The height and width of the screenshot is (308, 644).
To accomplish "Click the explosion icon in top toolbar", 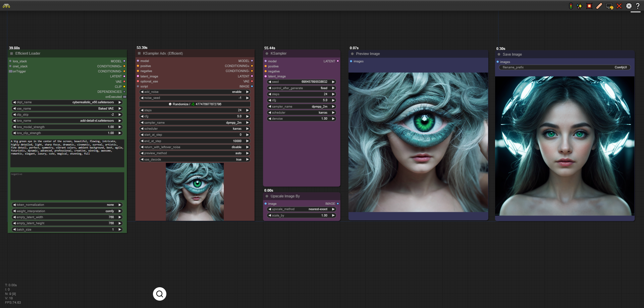I will (x=589, y=6).
